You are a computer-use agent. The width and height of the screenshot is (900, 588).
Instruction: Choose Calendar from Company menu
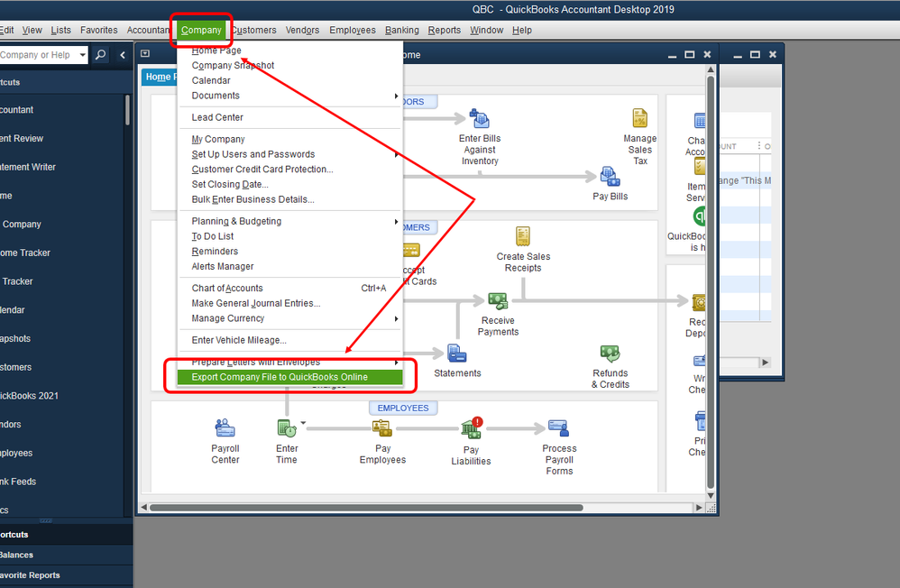click(289, 80)
